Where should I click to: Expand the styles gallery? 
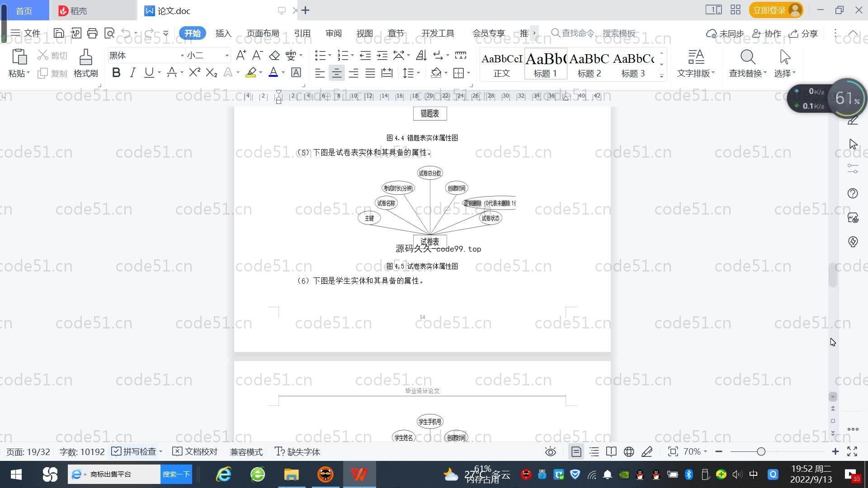point(661,76)
